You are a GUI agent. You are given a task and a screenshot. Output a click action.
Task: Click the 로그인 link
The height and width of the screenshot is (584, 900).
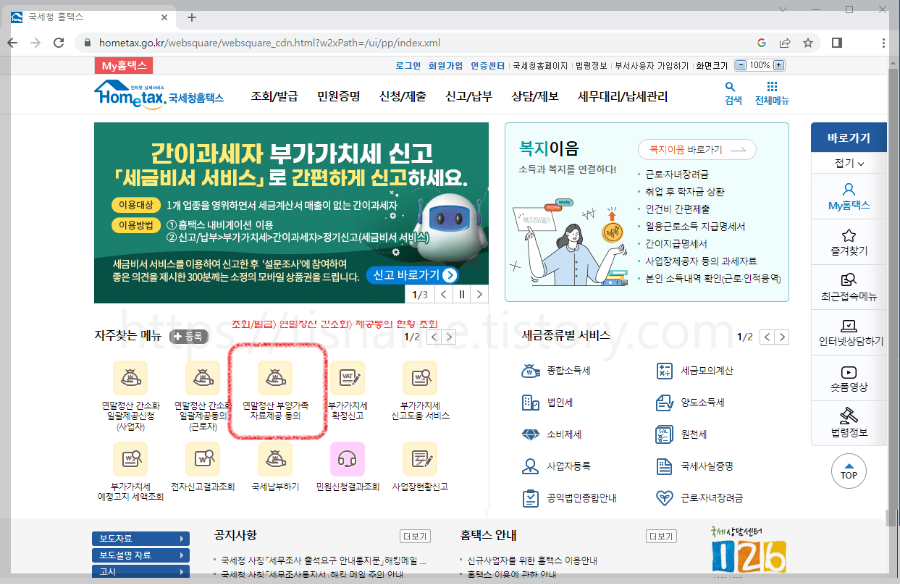(408, 65)
